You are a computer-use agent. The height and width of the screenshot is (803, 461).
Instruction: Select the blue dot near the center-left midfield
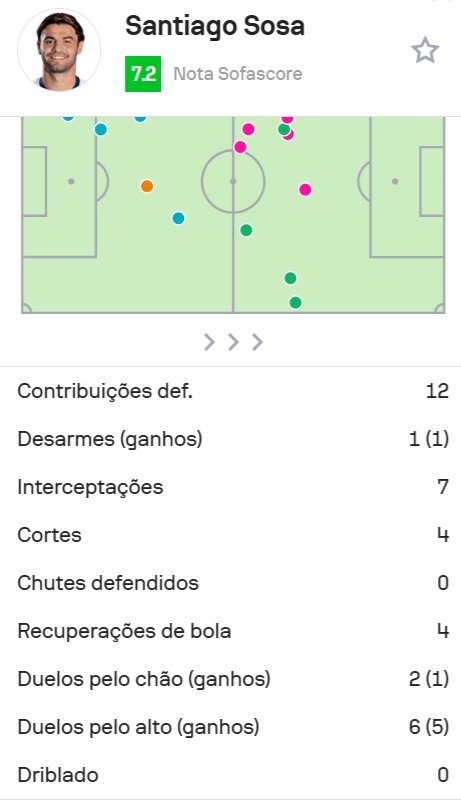(178, 218)
